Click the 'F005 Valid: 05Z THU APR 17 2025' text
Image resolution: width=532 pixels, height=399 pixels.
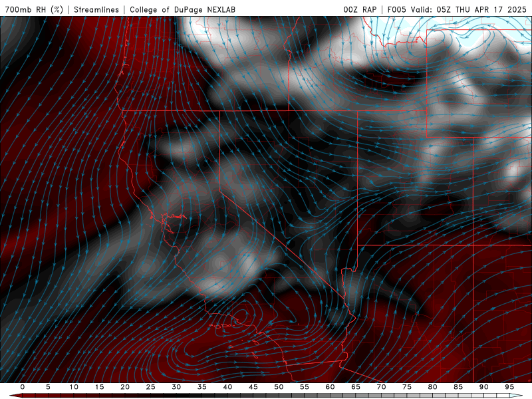[457, 9]
